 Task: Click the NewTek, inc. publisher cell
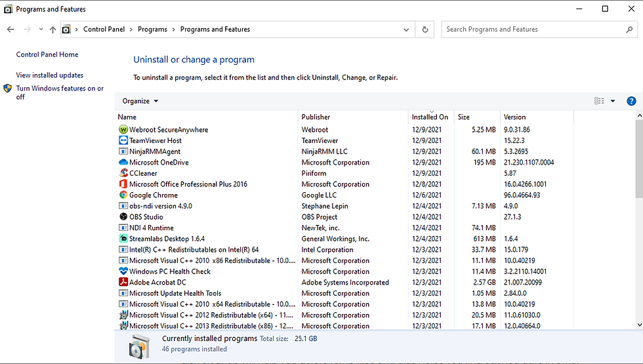point(321,228)
